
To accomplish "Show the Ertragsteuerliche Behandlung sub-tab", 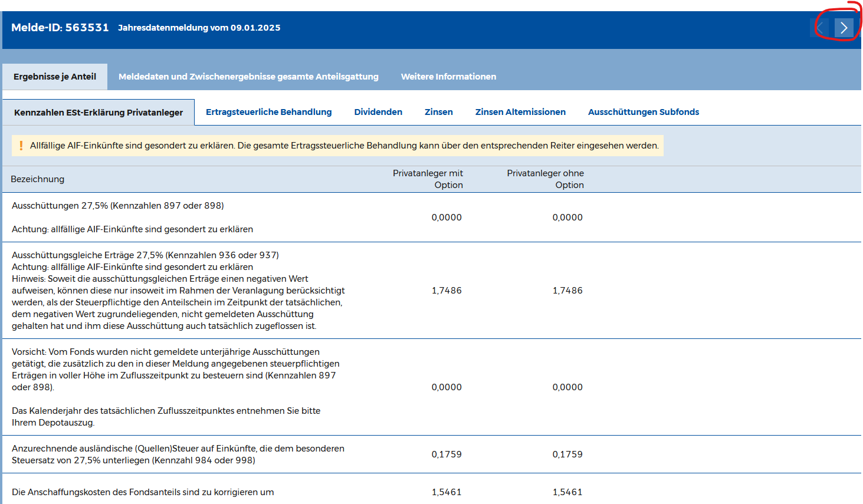I will [268, 112].
